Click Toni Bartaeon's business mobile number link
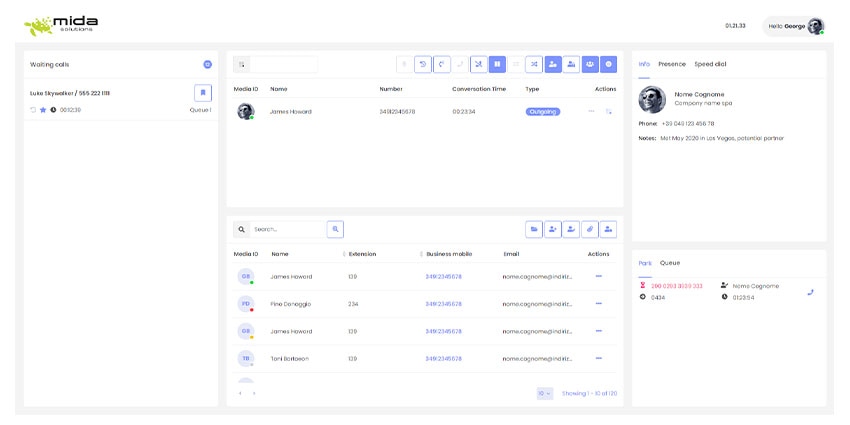Viewport: 850px width, 425px height. tap(443, 359)
